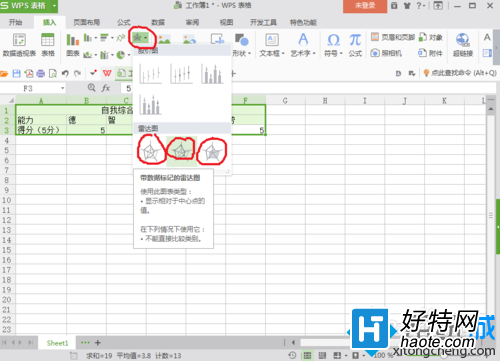This screenshot has height=361, width=500.
Task: Click the WordArt (艺术字) icon
Action: click(x=303, y=39)
